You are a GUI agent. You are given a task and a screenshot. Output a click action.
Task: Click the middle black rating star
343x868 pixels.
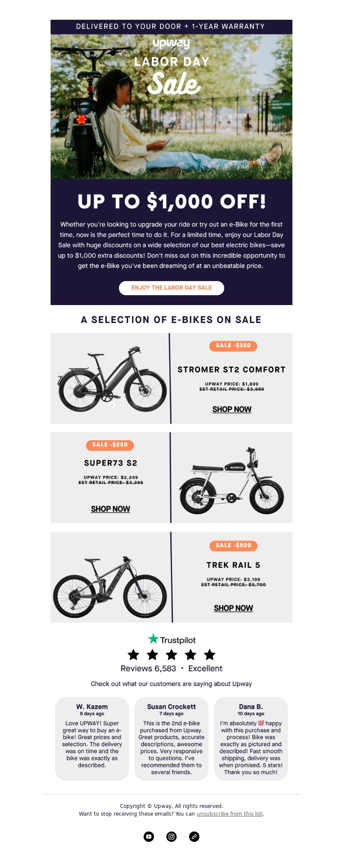(x=171, y=654)
